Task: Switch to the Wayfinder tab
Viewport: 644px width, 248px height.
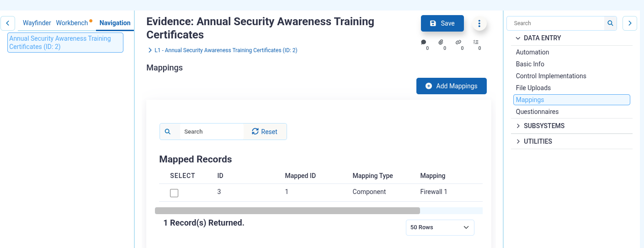Action: coord(37,23)
